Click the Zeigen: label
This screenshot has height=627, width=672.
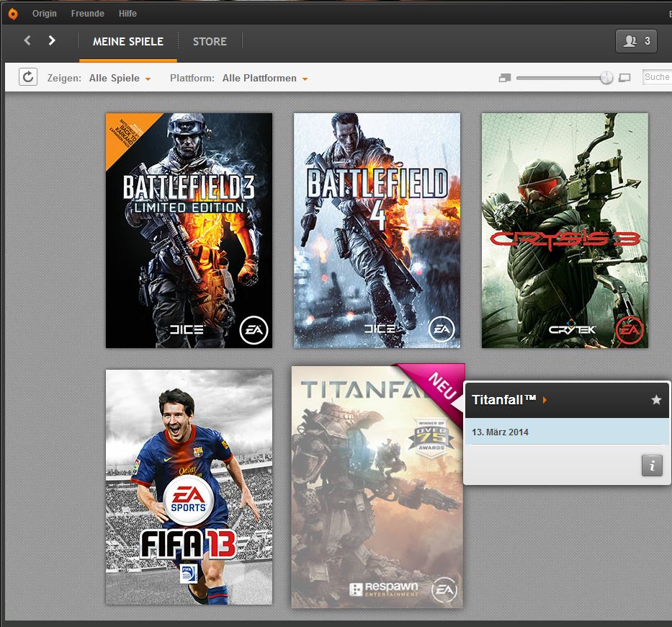[x=64, y=78]
